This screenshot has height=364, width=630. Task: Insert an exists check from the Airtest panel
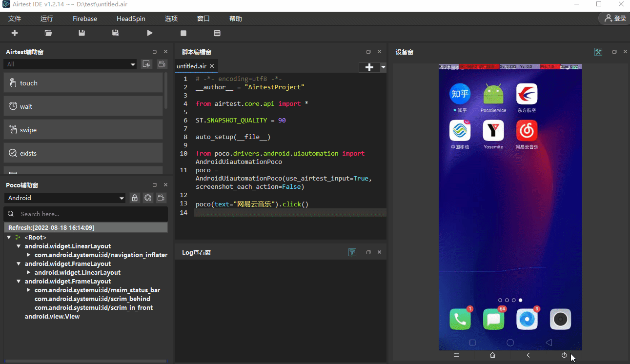pos(83,153)
